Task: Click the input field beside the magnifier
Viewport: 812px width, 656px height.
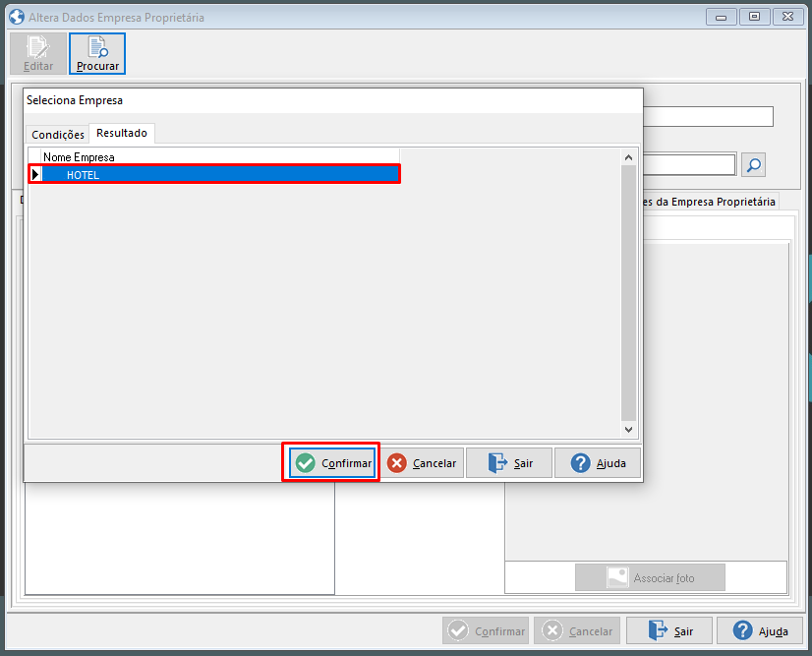Action: pos(689,164)
